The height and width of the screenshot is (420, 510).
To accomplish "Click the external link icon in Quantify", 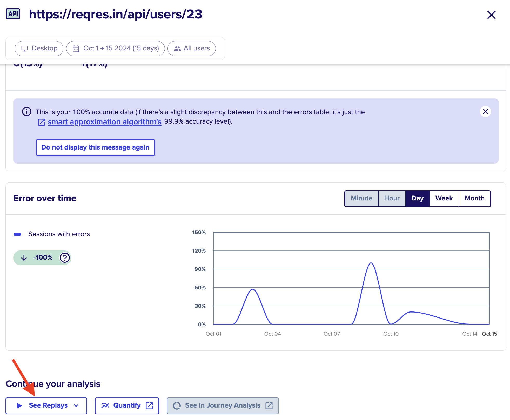I will pos(149,406).
